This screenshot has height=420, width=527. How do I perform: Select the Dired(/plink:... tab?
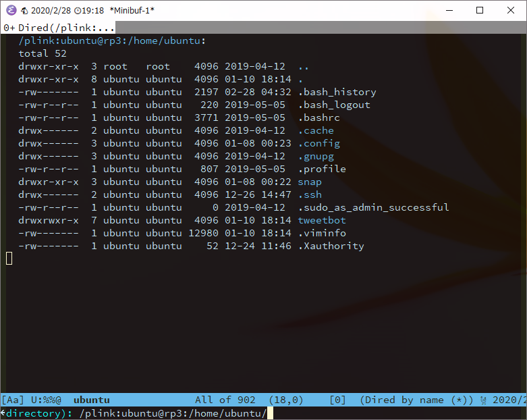point(59,28)
